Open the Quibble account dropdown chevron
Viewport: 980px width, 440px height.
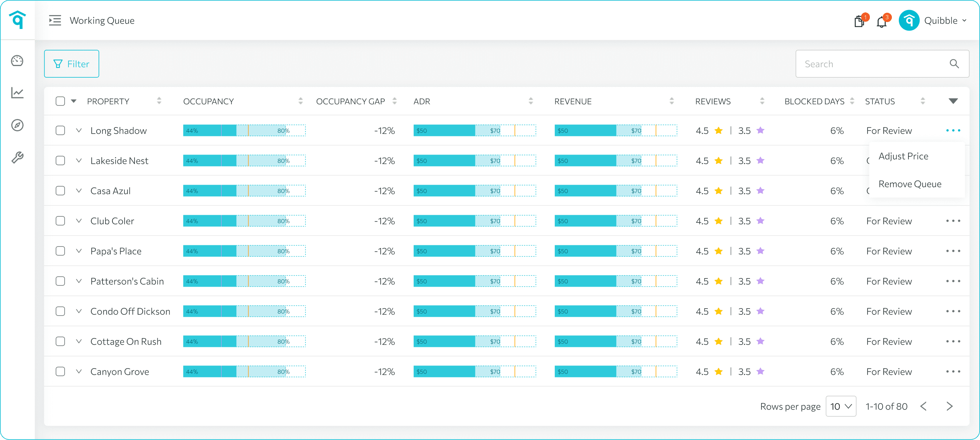[964, 21]
